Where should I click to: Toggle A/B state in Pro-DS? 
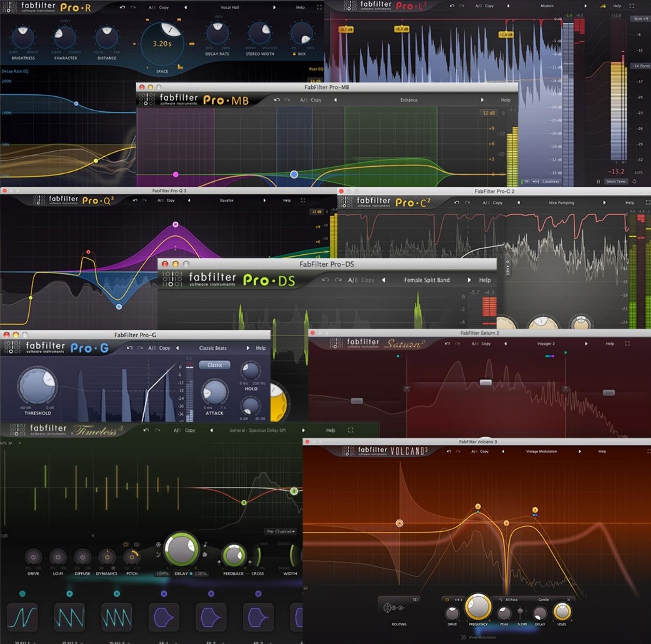(352, 280)
